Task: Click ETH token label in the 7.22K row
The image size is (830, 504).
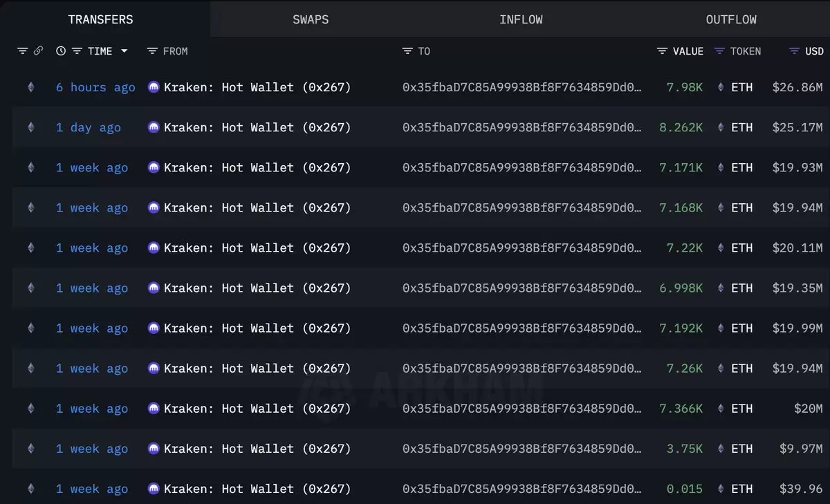Action: (x=742, y=248)
